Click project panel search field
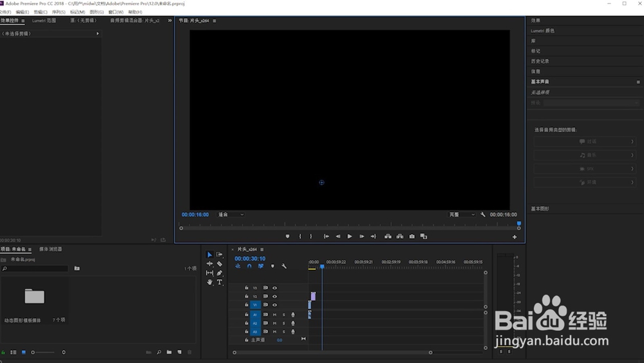This screenshot has width=644, height=363. pos(35,268)
